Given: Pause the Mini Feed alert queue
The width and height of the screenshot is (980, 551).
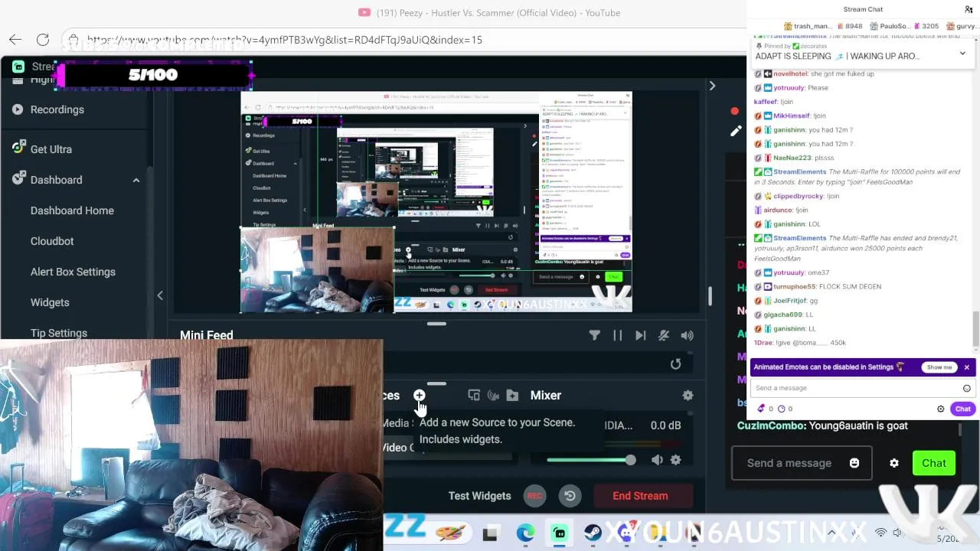Looking at the screenshot, I should tap(617, 335).
